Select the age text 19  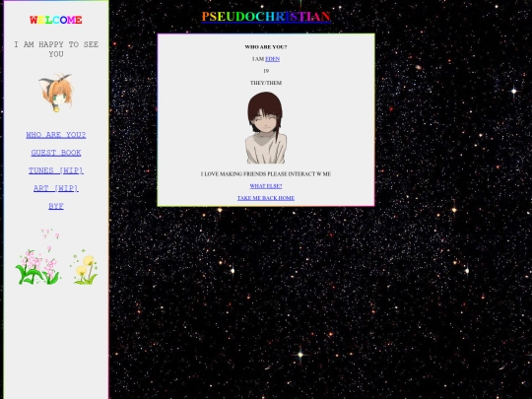click(266, 71)
